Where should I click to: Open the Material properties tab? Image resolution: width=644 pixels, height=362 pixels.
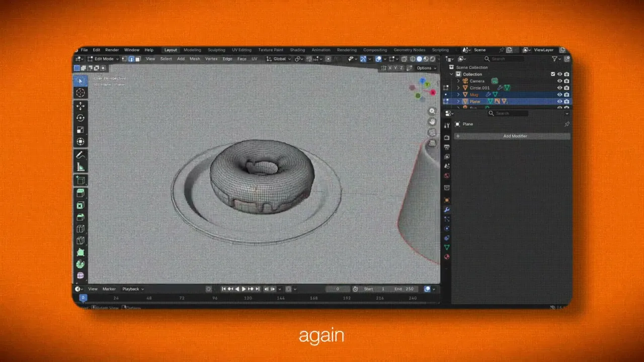pyautogui.click(x=447, y=257)
